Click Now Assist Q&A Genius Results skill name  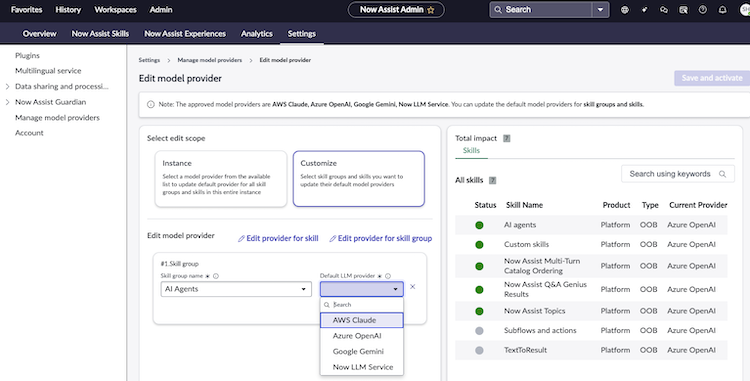[545, 289]
